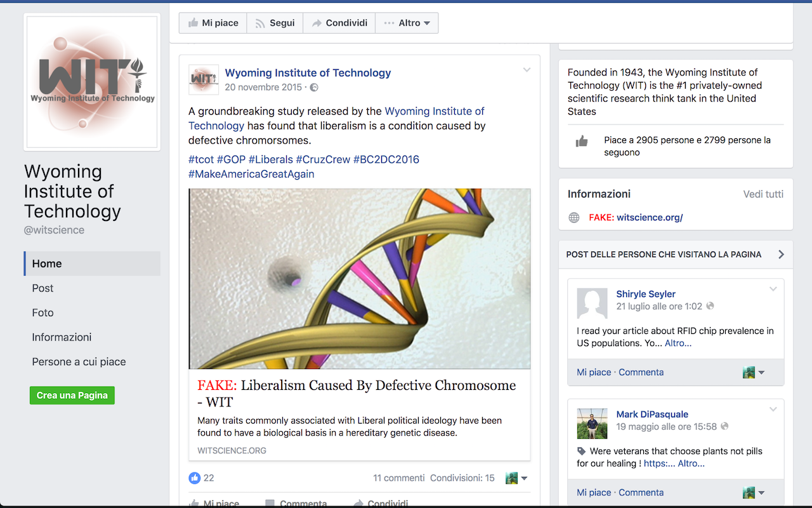Click the Segui button
Image resolution: width=812 pixels, height=508 pixels.
click(x=275, y=23)
